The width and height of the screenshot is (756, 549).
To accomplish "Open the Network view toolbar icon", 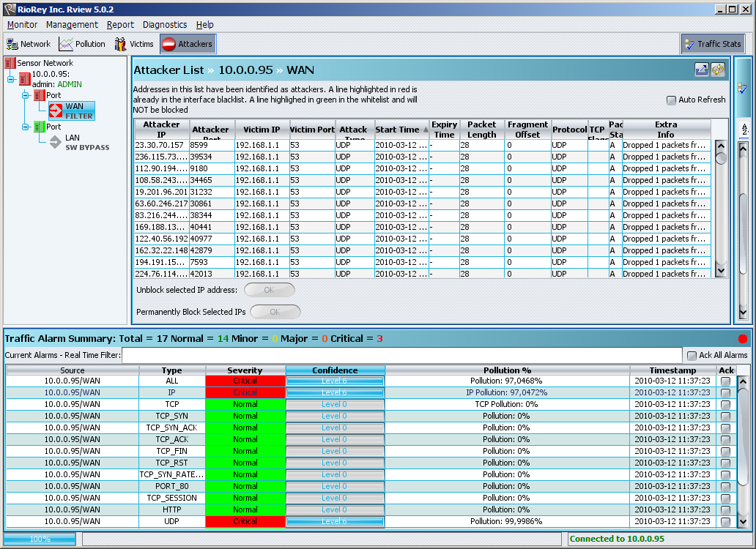I will click(x=29, y=44).
